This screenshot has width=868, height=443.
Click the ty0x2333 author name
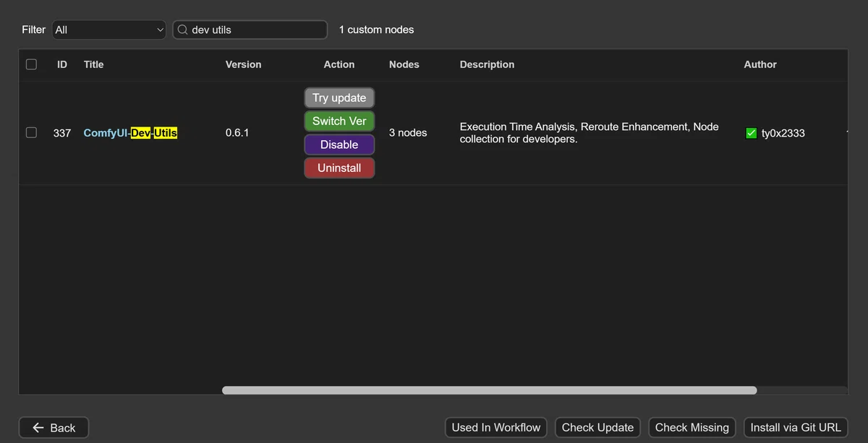pyautogui.click(x=783, y=133)
